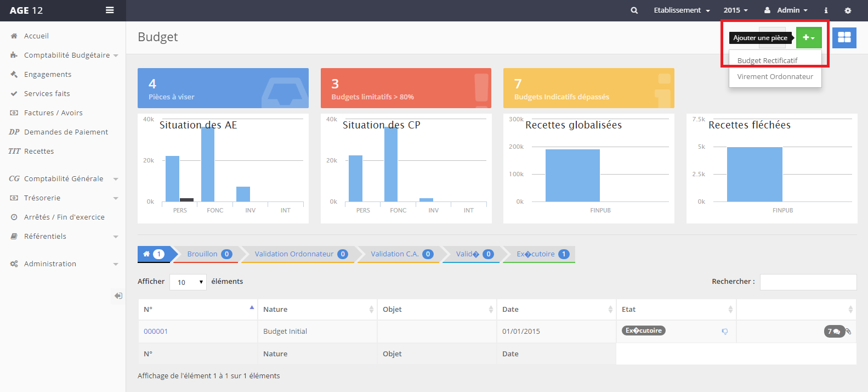Click the search magnifier icon in top bar

tap(634, 10)
